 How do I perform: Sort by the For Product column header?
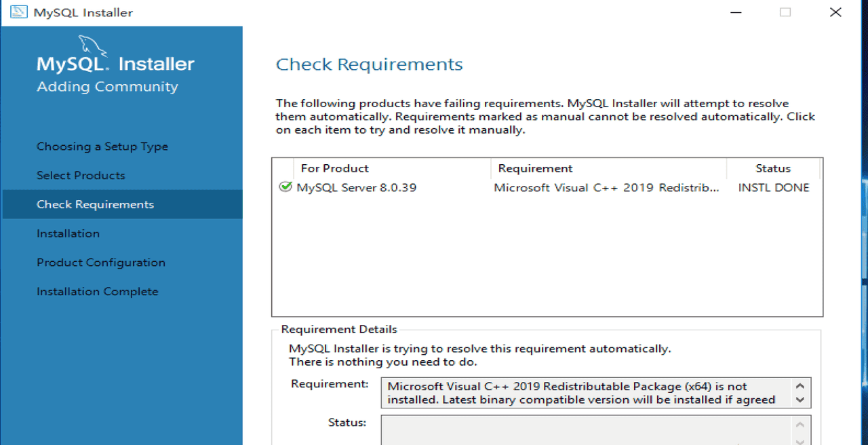(334, 168)
